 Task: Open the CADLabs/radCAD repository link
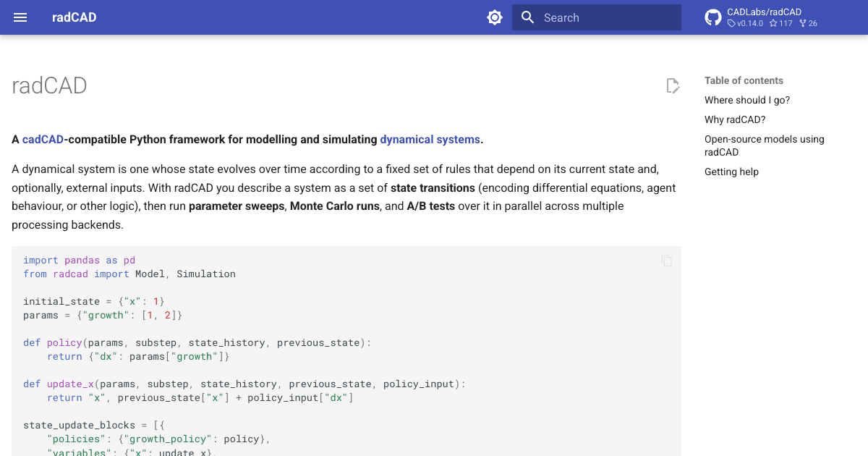click(x=764, y=12)
